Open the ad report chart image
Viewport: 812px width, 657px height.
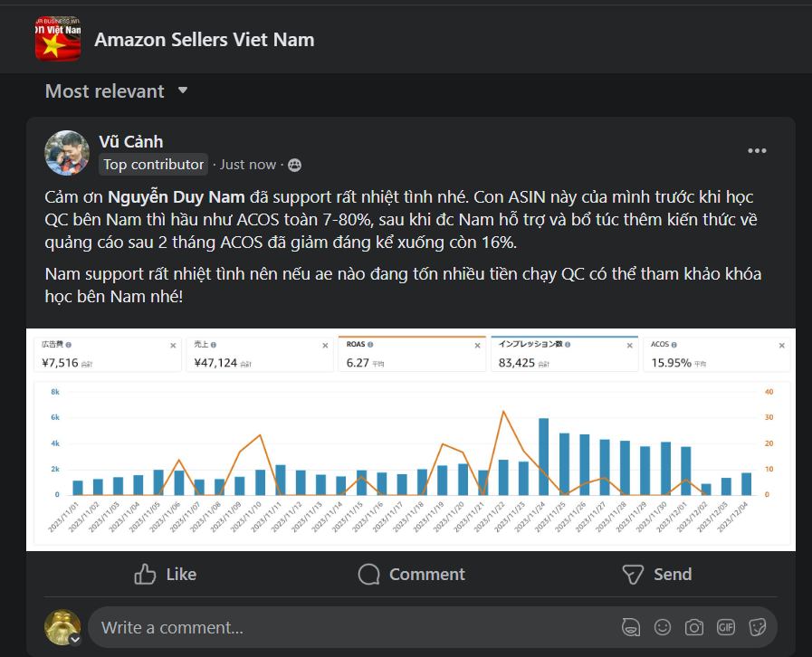410,440
